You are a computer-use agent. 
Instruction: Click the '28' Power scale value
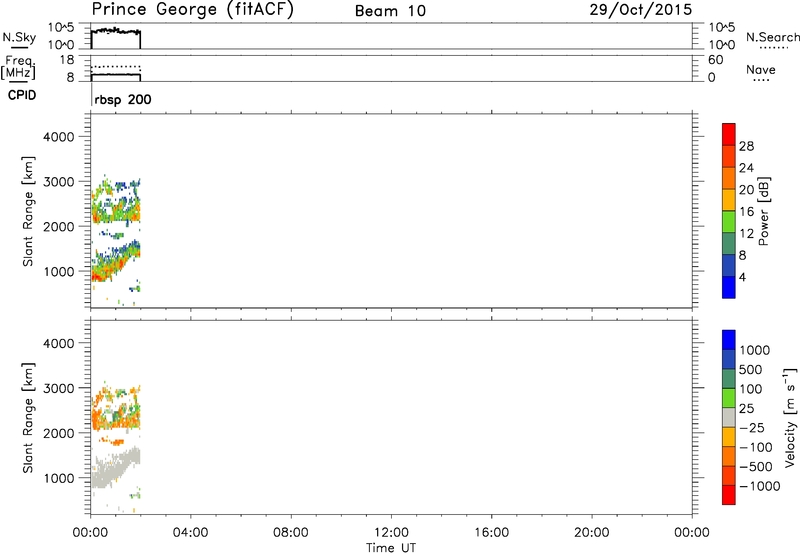(746, 146)
